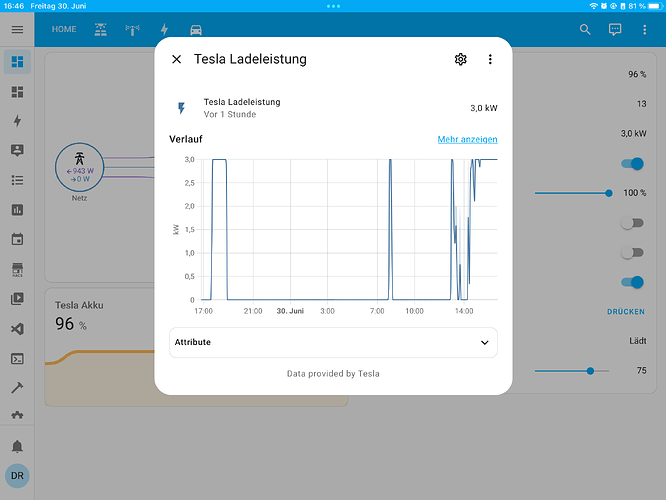Open the Logbook list icon in sidebar
This screenshot has height=500, width=666.
pos(17,180)
